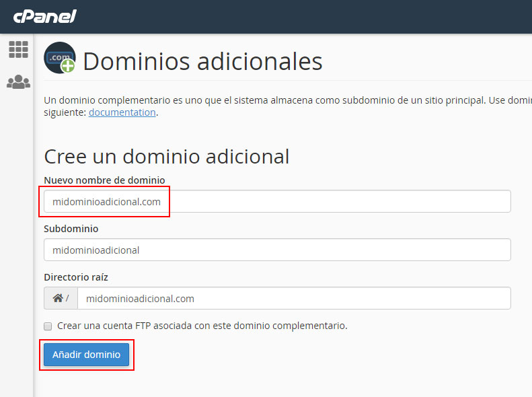Click the 'Cree un dominio adicional' heading

[166, 156]
